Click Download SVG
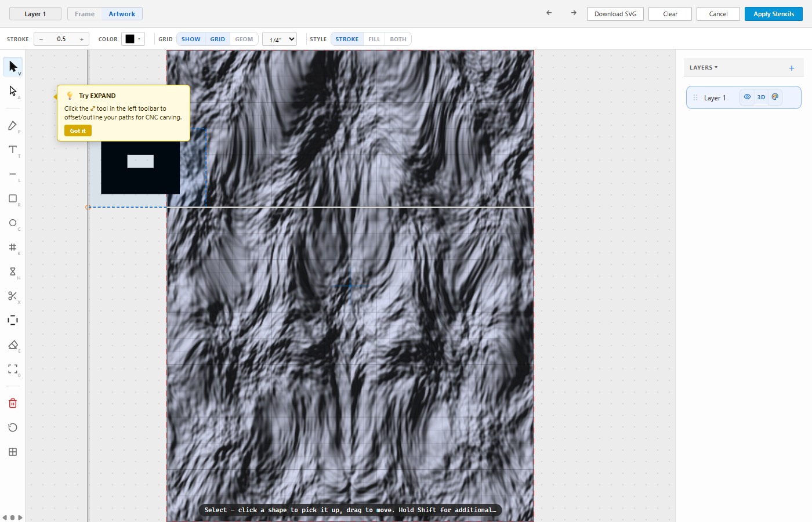The height and width of the screenshot is (522, 812). pos(615,14)
